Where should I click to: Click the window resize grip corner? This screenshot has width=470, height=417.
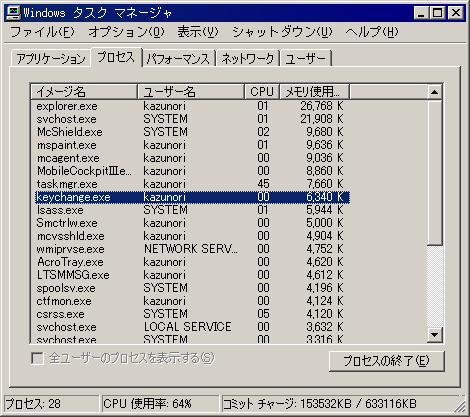pos(460,406)
